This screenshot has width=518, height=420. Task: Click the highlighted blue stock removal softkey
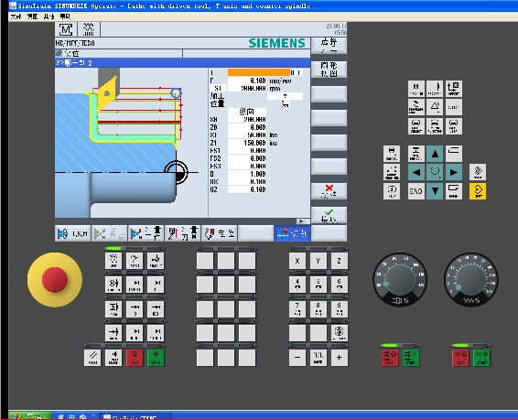(x=292, y=233)
